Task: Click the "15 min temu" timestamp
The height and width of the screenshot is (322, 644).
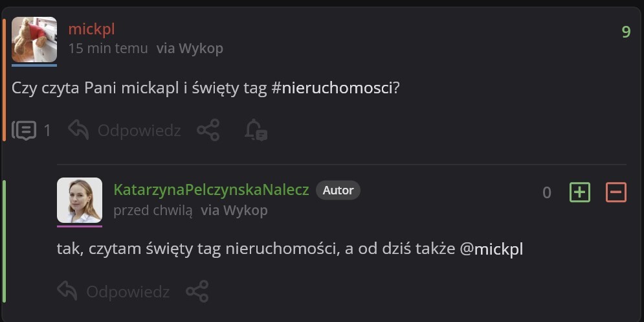Action: pyautogui.click(x=108, y=49)
